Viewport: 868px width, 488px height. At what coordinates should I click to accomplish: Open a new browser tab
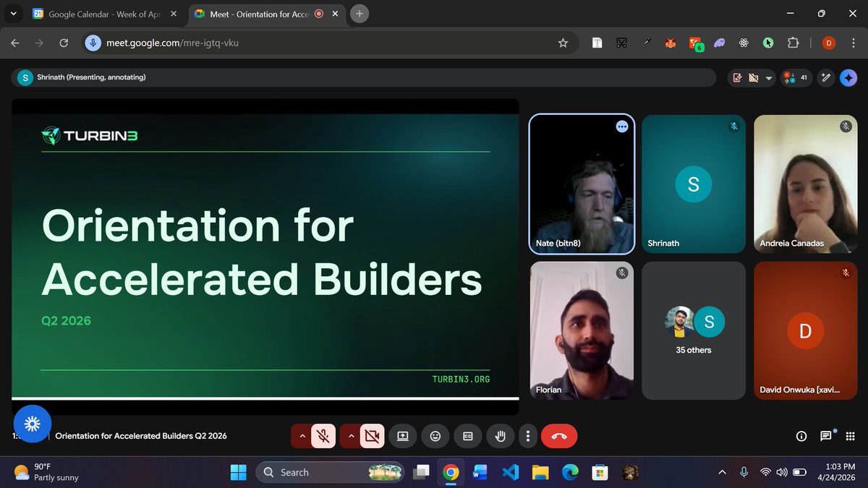pyautogui.click(x=359, y=14)
